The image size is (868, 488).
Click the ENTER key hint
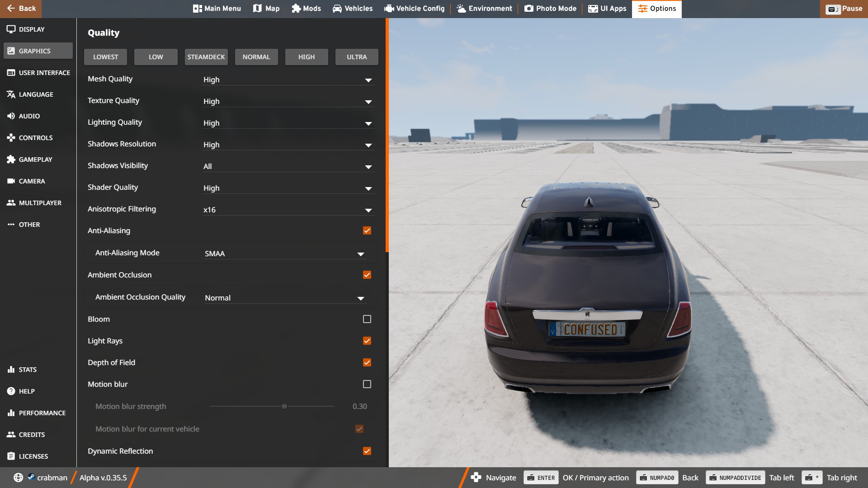[541, 478]
